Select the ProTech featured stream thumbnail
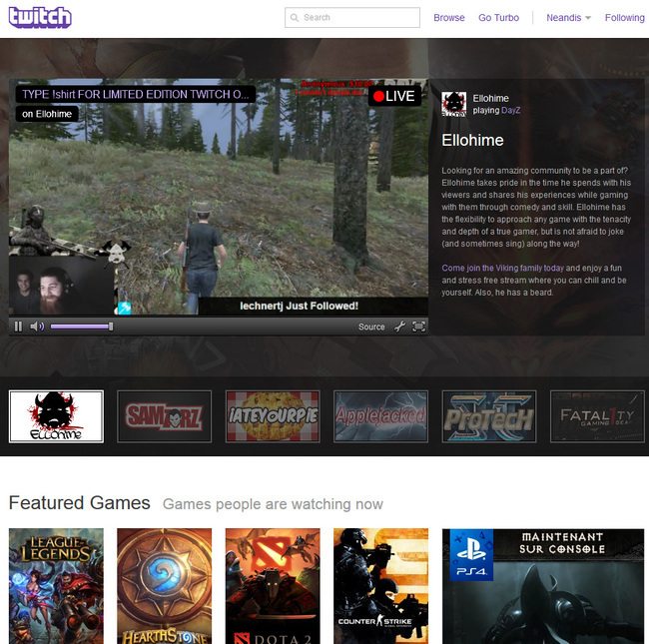The image size is (649, 644). pos(489,416)
